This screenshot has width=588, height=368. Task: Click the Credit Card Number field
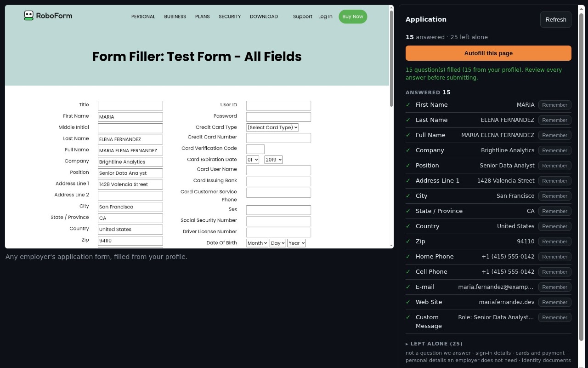(x=278, y=138)
